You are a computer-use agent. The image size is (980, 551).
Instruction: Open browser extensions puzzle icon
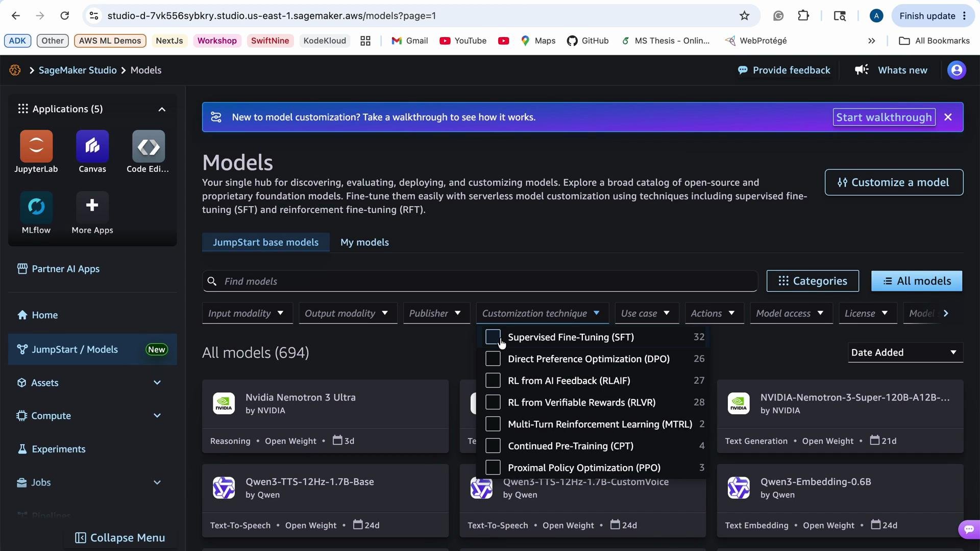pos(803,16)
